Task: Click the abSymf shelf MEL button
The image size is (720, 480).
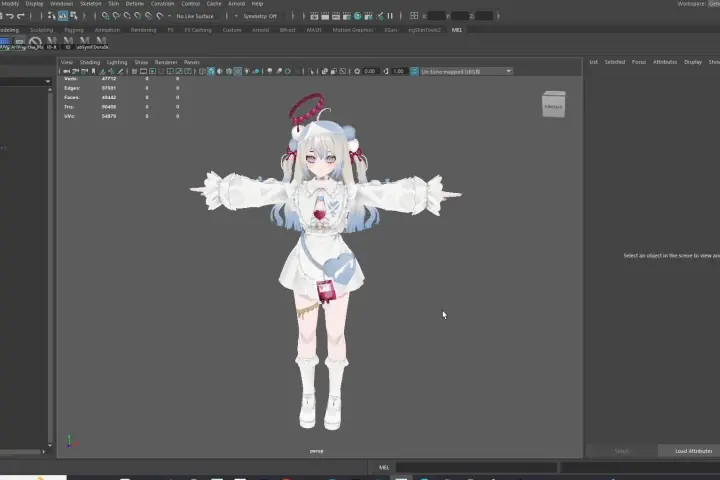Action: (84, 43)
